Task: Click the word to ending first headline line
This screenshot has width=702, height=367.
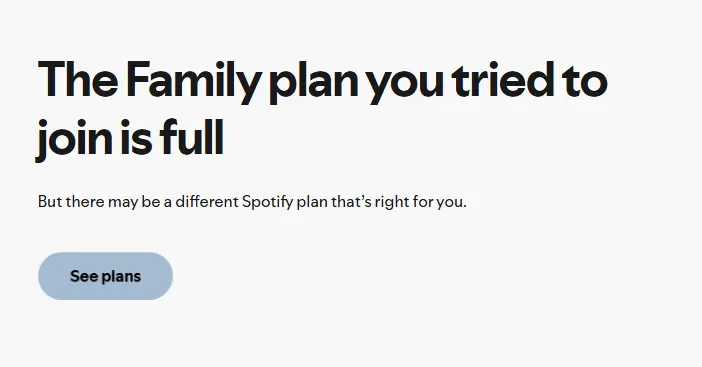Action: tap(585, 81)
